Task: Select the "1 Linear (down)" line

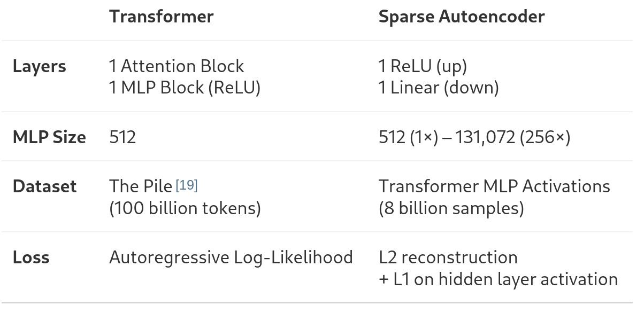Action: tap(438, 87)
